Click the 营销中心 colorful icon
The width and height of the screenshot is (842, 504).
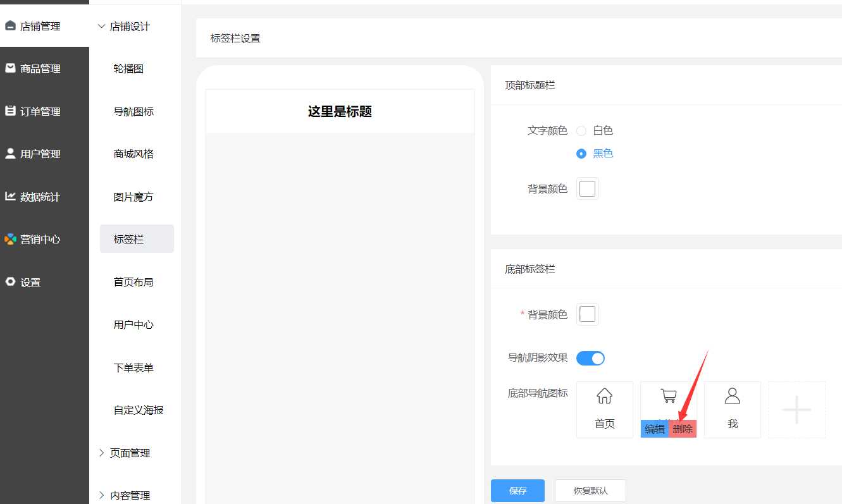(x=10, y=239)
